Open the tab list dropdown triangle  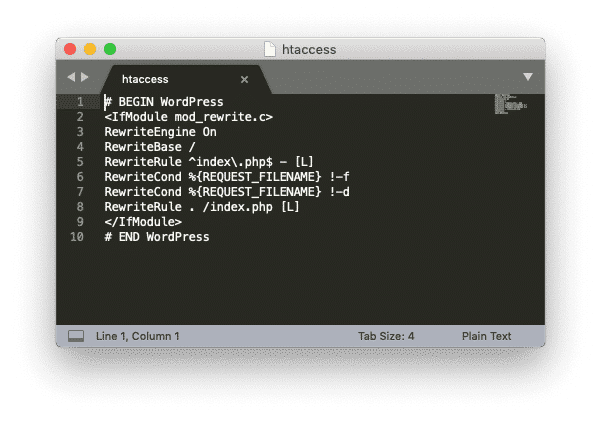pos(527,77)
